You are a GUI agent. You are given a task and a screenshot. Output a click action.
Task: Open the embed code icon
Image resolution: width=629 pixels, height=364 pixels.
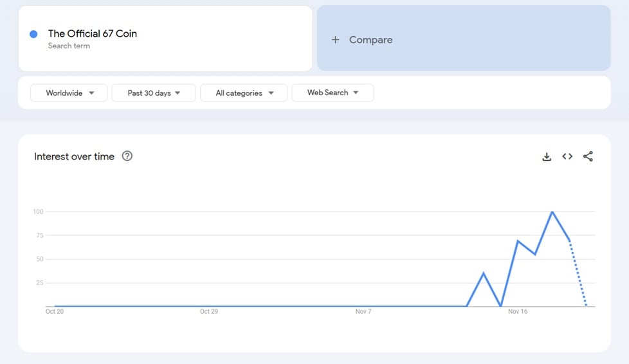(x=567, y=156)
